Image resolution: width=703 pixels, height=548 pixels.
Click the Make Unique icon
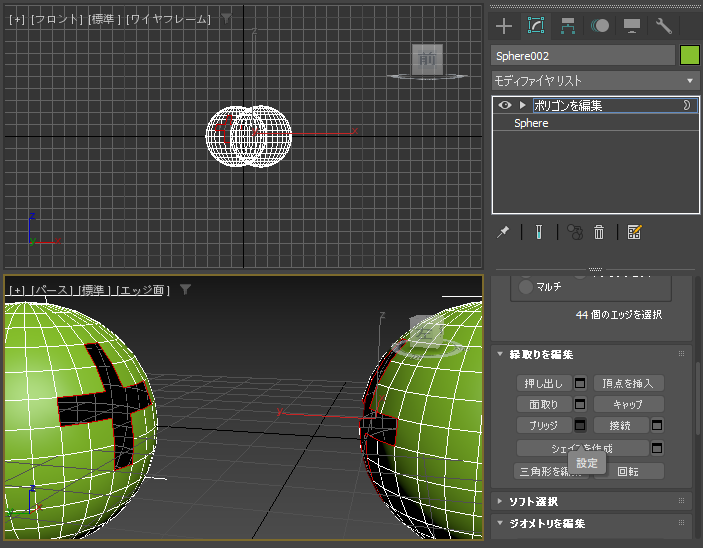tap(575, 232)
